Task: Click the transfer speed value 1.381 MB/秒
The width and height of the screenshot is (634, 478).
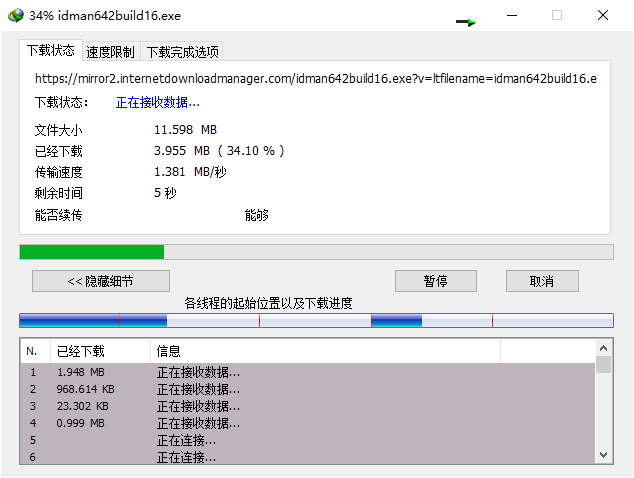Action: (x=190, y=172)
